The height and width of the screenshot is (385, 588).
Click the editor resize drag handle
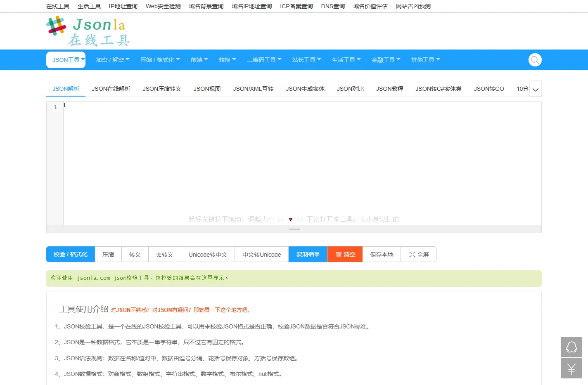click(x=294, y=229)
